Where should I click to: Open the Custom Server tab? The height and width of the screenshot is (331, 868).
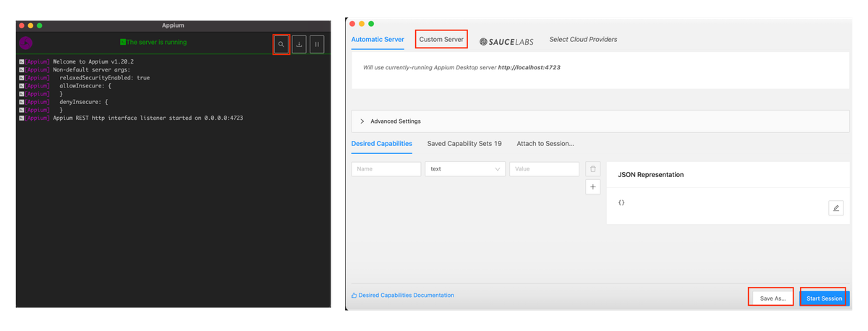coord(441,39)
